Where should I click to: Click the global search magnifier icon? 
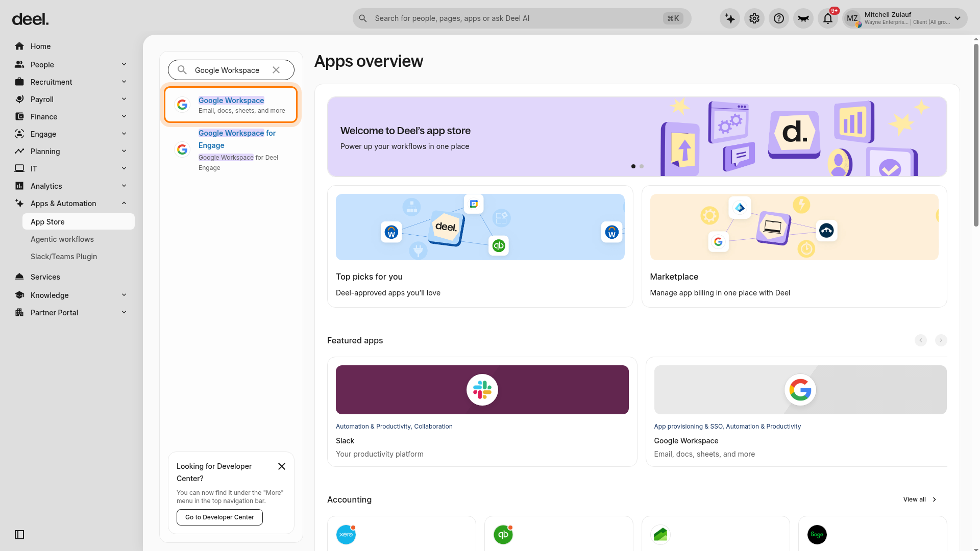coord(363,18)
